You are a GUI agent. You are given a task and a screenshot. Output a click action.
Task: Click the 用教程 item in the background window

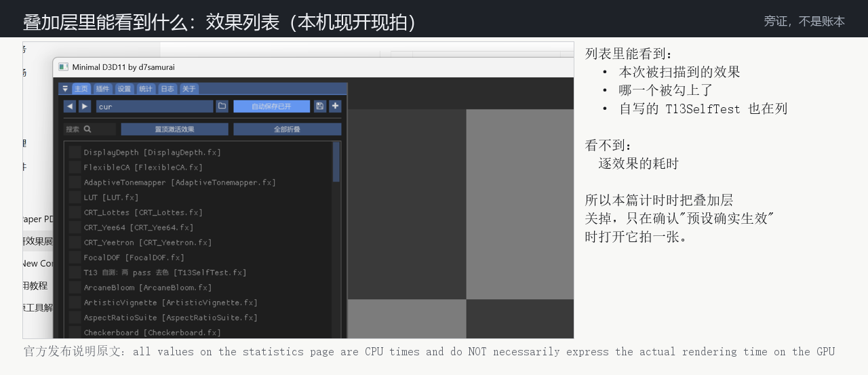point(35,285)
